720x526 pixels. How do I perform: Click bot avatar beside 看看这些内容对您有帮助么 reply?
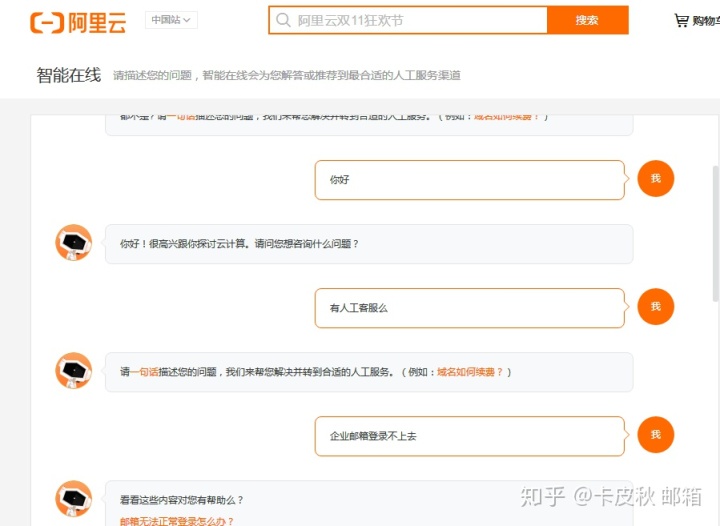pos(74,499)
